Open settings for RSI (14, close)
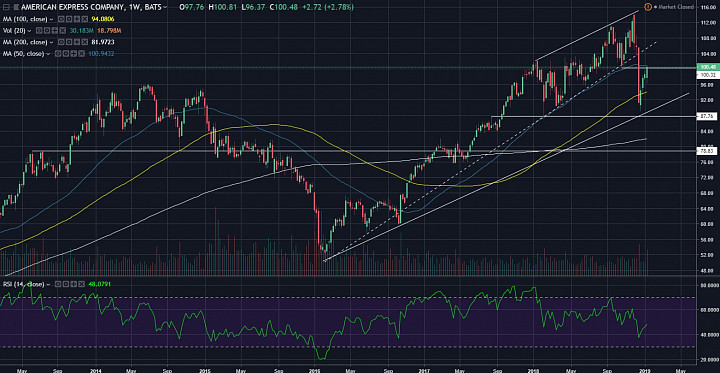720x373 pixels. [66, 284]
